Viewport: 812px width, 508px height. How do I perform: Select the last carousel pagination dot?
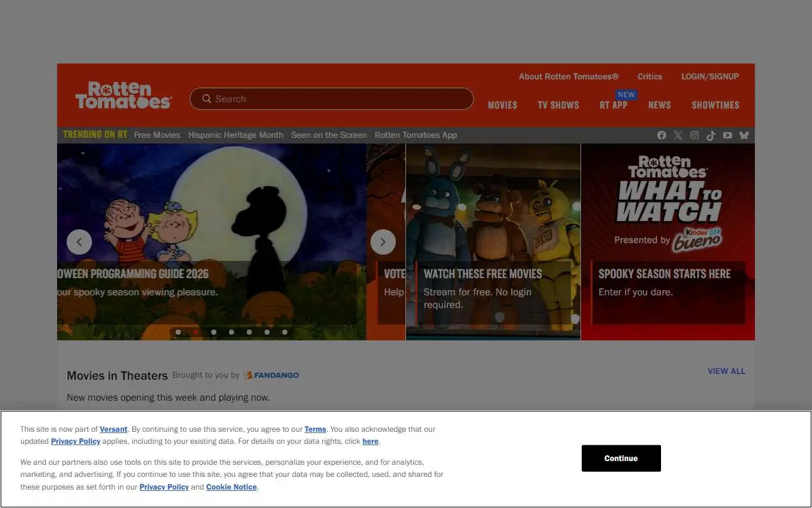[x=285, y=332]
